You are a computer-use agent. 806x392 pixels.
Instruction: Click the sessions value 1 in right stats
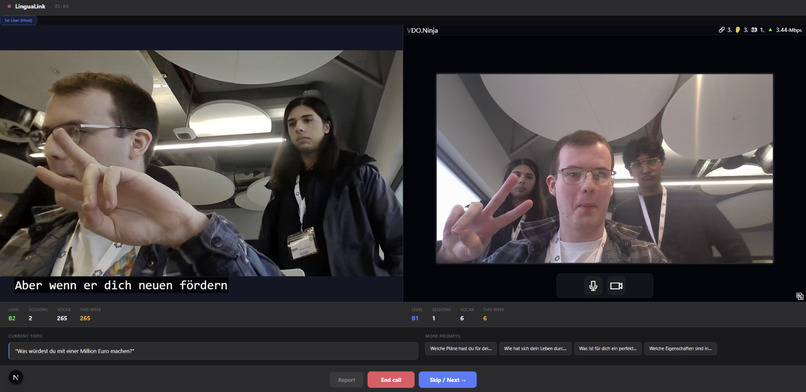point(434,318)
